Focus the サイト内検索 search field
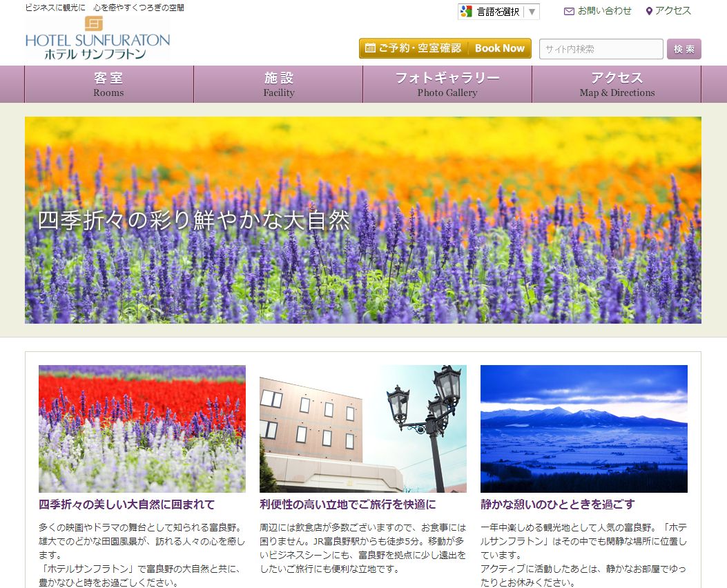This screenshot has height=588, width=727. click(x=601, y=49)
